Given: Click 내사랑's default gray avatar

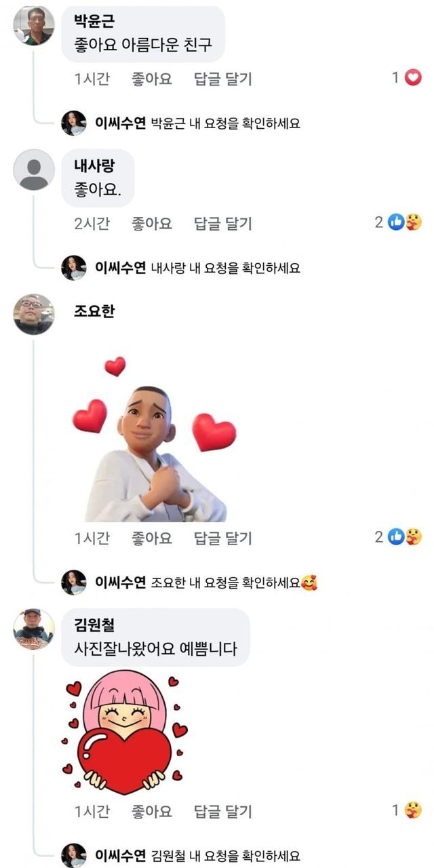Looking at the screenshot, I should pyautogui.click(x=33, y=170).
